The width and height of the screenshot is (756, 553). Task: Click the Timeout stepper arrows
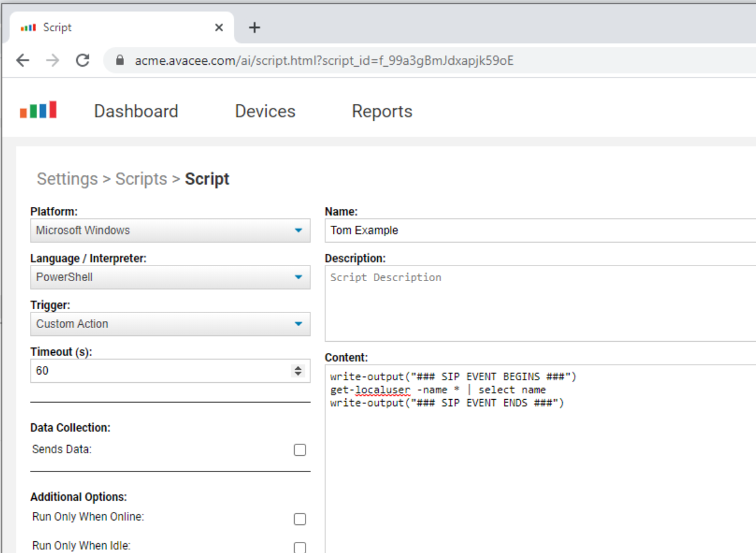coord(298,371)
